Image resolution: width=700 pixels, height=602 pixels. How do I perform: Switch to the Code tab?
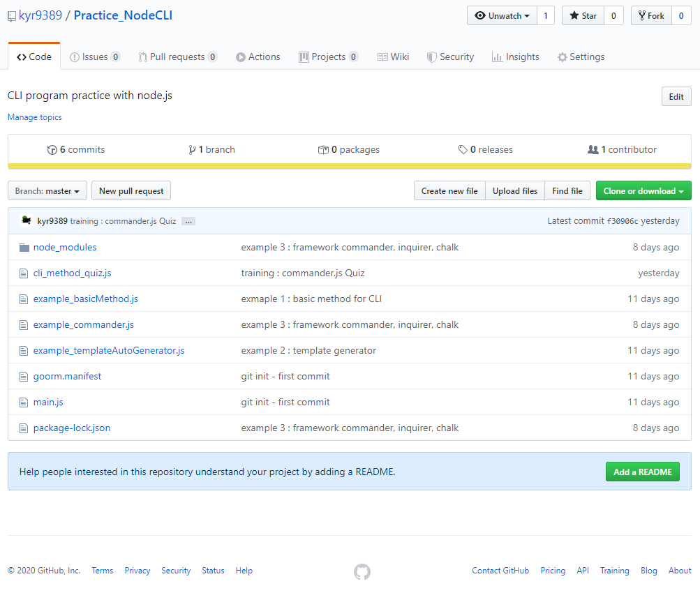(34, 57)
